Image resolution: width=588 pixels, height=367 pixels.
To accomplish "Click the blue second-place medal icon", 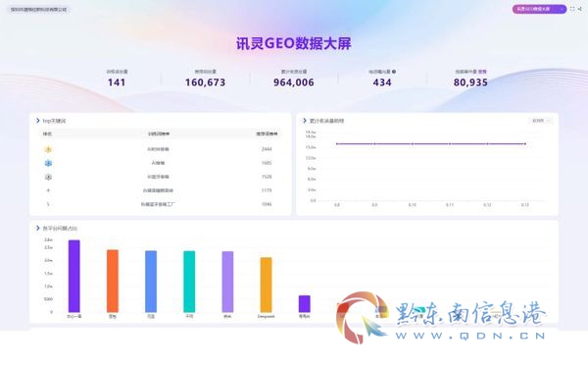I will pos(48,163).
